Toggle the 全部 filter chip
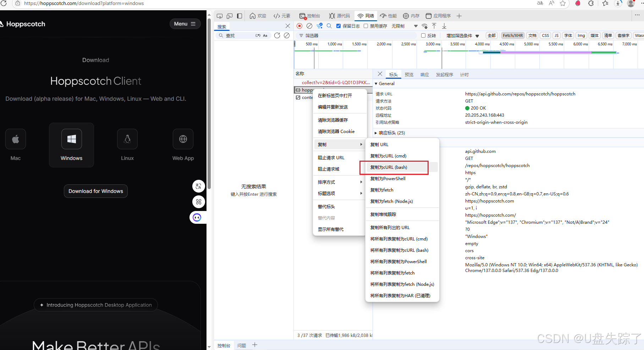 [491, 35]
